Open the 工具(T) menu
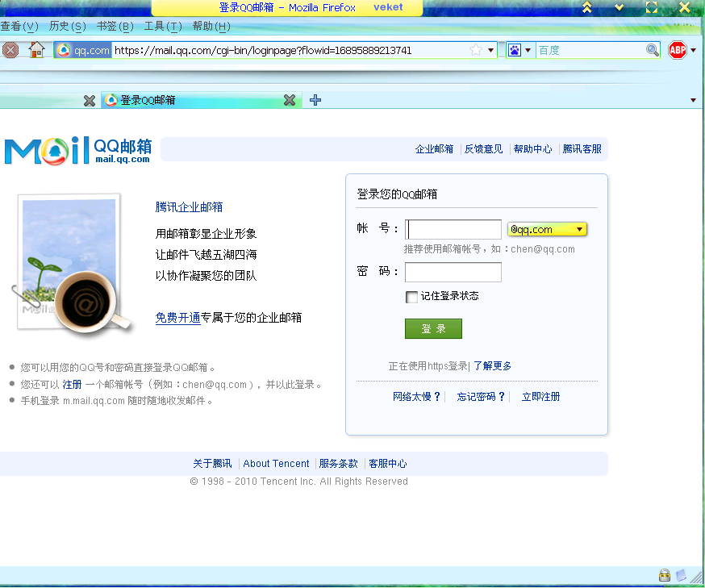Viewport: 705px width, 588px height. pyautogui.click(x=163, y=26)
